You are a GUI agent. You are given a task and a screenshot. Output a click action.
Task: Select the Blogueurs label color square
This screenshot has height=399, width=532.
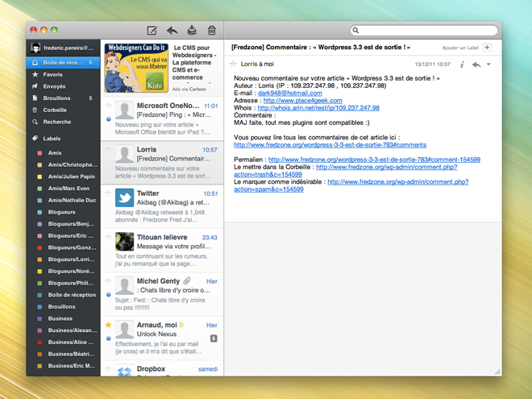[x=39, y=212]
